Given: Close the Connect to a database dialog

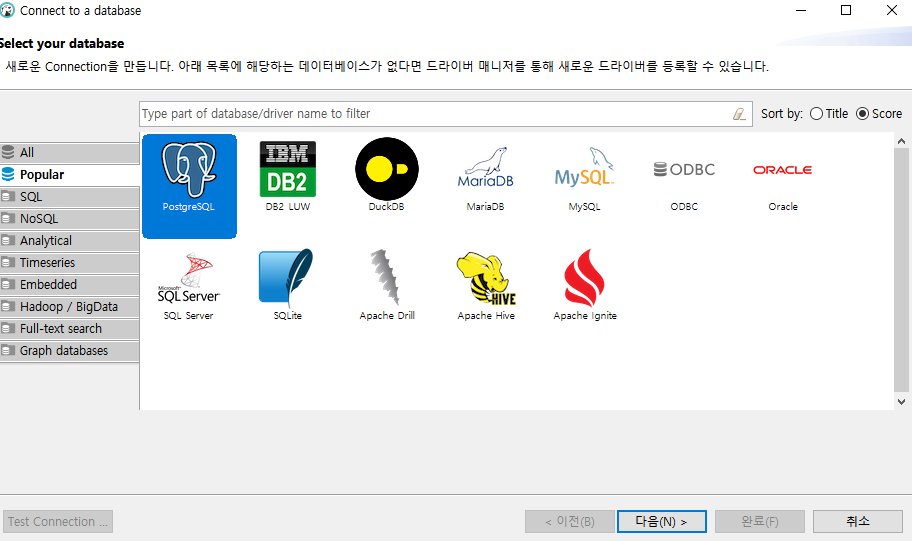Looking at the screenshot, I should pos(892,10).
